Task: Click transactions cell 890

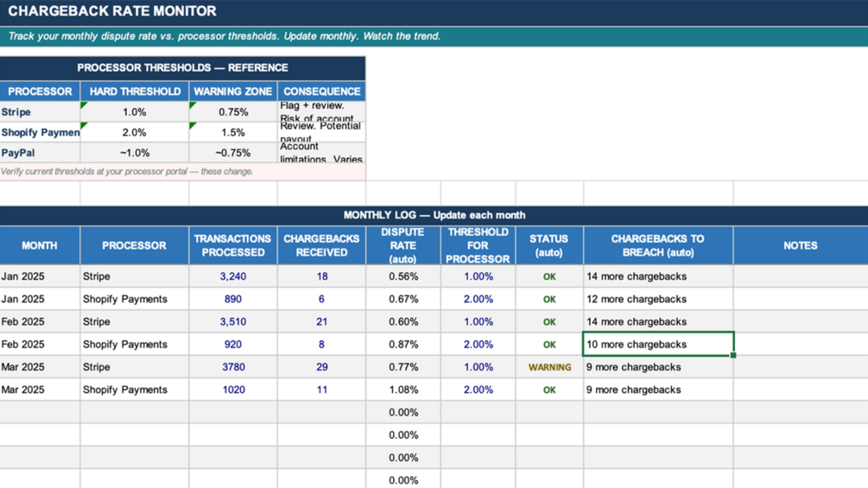Action: click(233, 300)
